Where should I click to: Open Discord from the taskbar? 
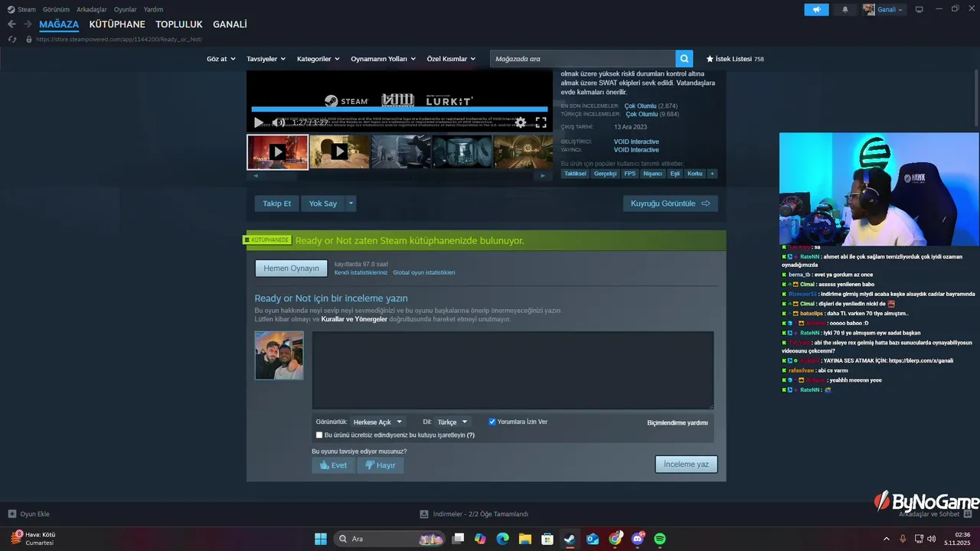(x=638, y=539)
